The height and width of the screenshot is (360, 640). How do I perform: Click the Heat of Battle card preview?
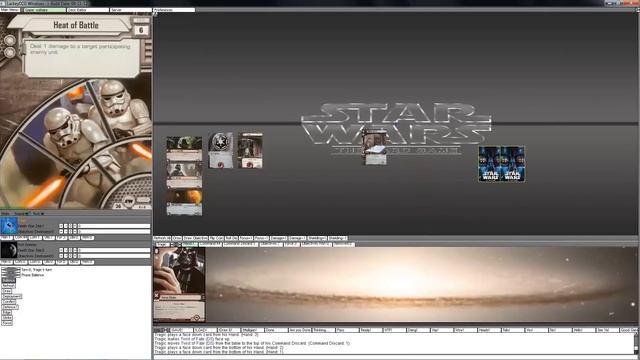(x=76, y=111)
